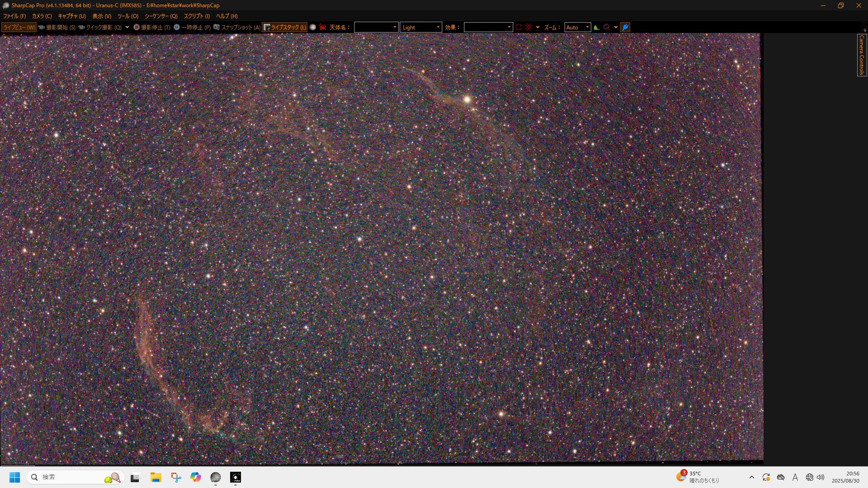The height and width of the screenshot is (488, 868).
Task: Open the Light frame type dropdown
Action: tap(421, 28)
